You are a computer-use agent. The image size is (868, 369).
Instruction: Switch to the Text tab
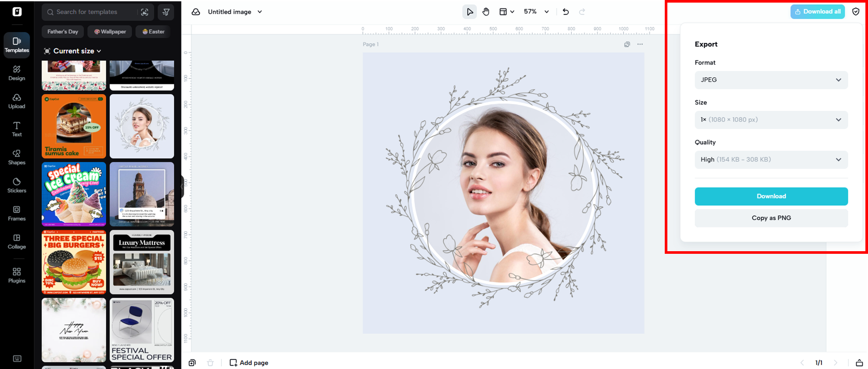click(16, 129)
